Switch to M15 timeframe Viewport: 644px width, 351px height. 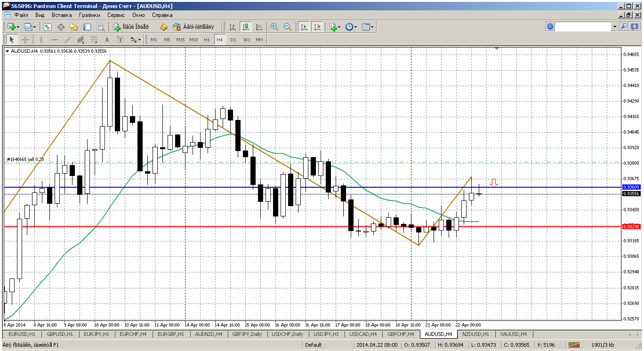(x=180, y=40)
